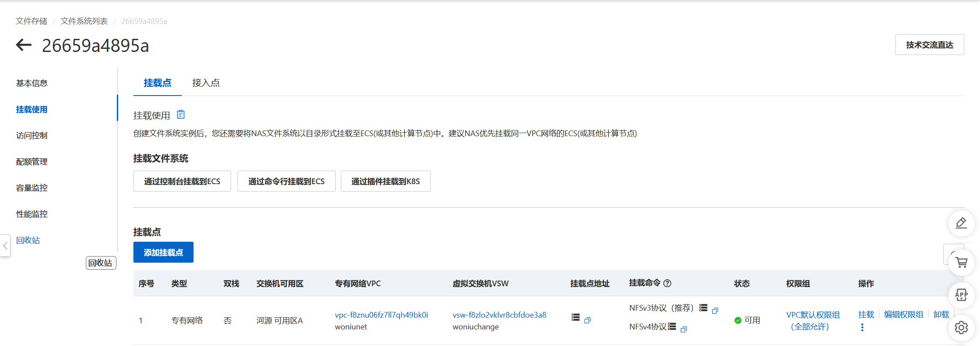Copy the mount point address
Viewport: 980px width, 346px height.
pos(587,321)
